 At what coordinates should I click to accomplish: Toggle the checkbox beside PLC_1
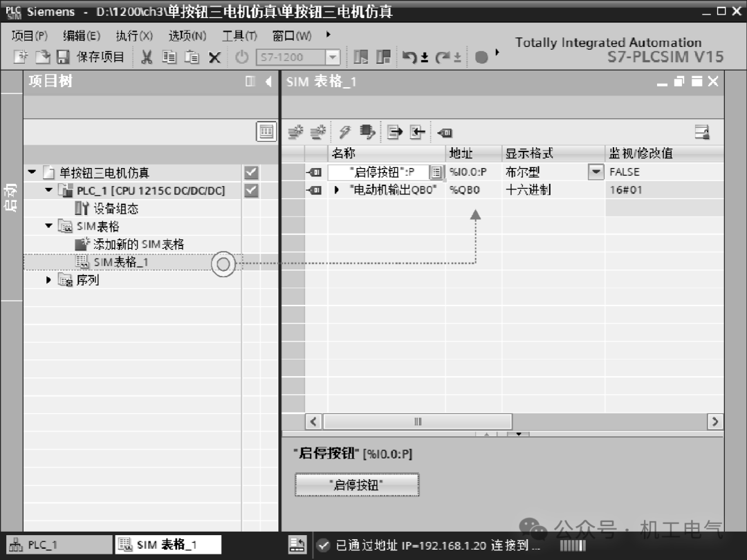251,191
